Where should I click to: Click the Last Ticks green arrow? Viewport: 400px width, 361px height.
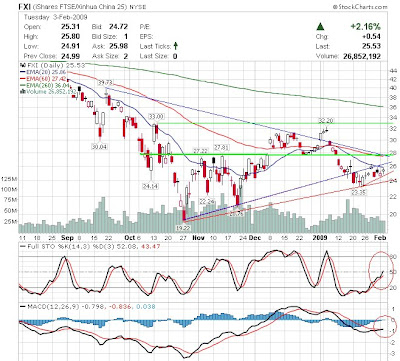pyautogui.click(x=176, y=46)
